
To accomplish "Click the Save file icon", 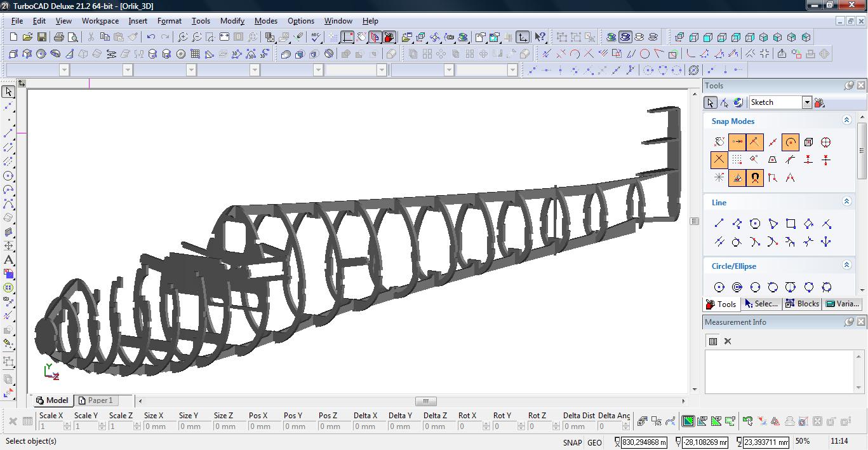I will tap(41, 37).
